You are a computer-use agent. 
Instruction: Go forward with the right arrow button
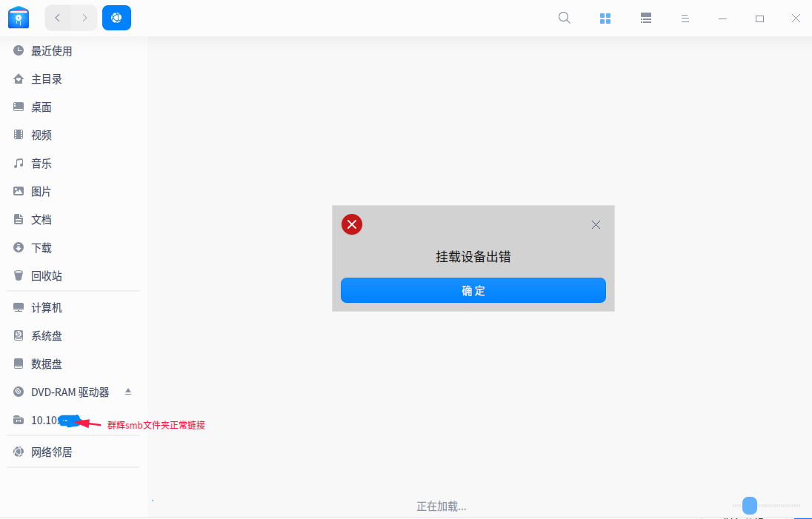click(x=84, y=18)
